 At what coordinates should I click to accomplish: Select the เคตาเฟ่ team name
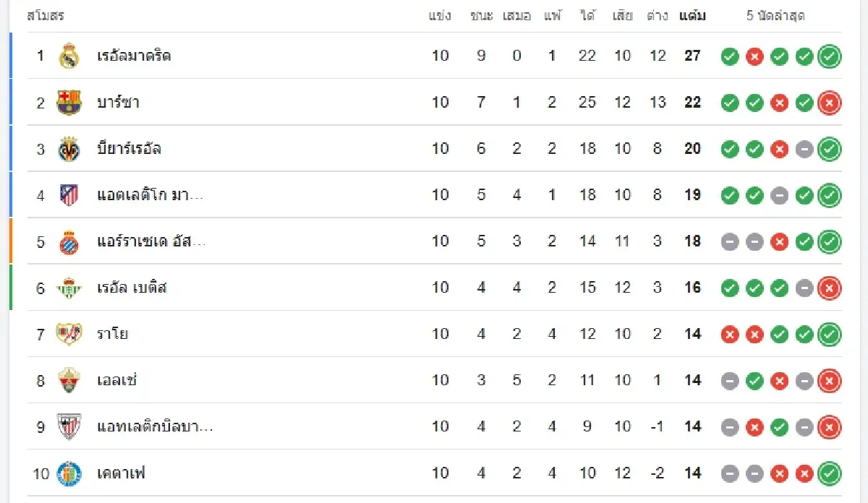point(121,473)
